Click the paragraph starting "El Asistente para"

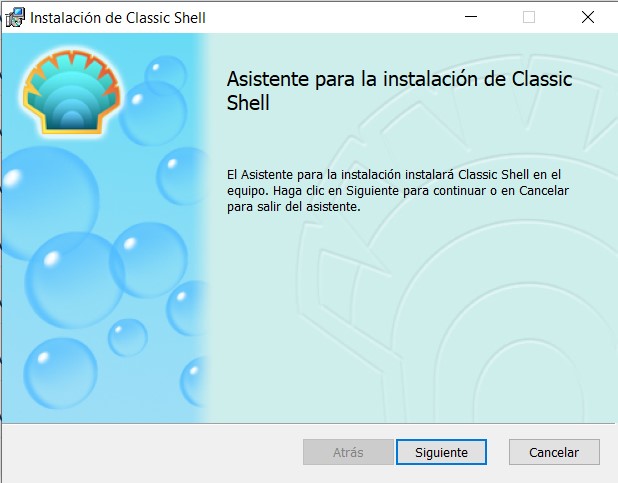point(398,190)
